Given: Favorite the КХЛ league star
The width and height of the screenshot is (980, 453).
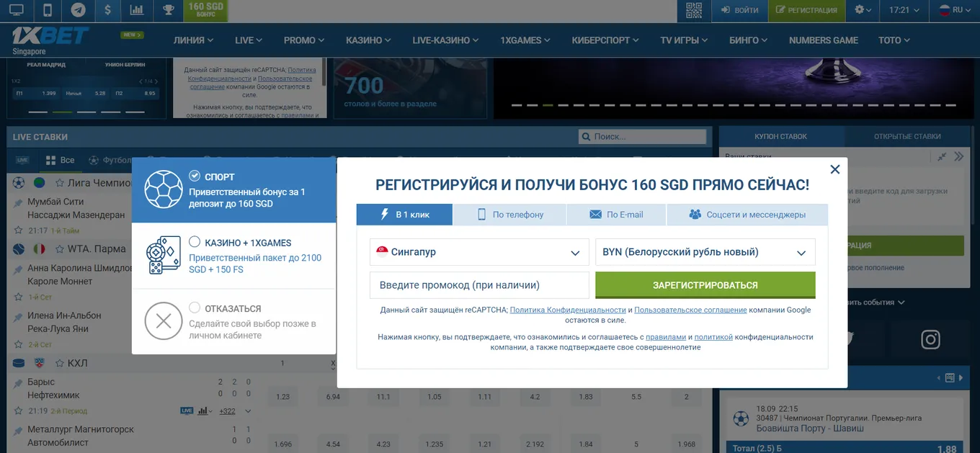Looking at the screenshot, I should (x=60, y=363).
